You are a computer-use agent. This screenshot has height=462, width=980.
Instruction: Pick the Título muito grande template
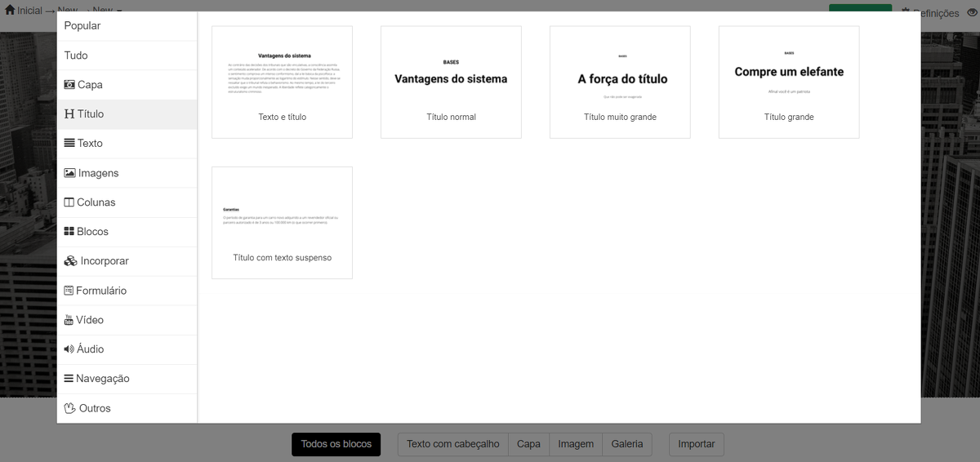pos(620,82)
